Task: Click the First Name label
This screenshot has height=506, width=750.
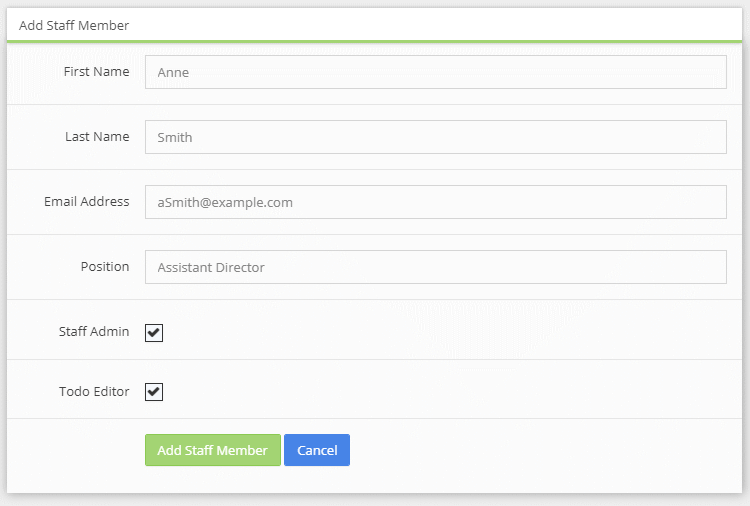Action: 96,72
